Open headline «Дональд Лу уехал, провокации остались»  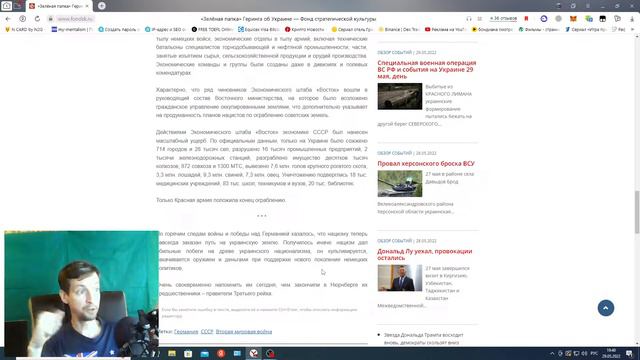coord(424,254)
